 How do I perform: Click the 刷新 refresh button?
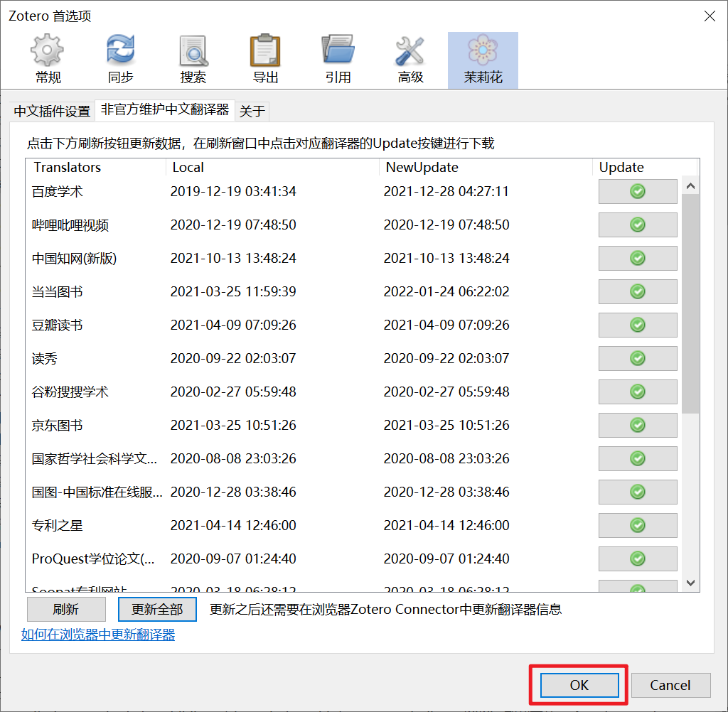[x=66, y=609]
